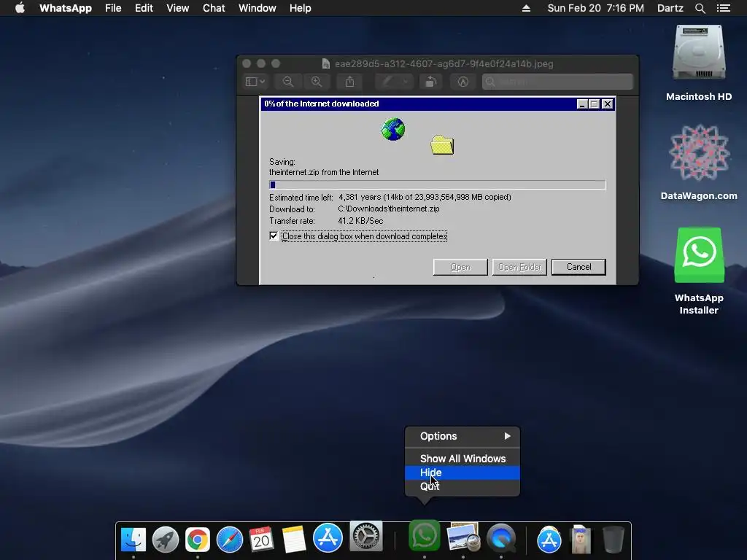
Task: Launch Google Chrome from the Dock
Action: pos(197,540)
